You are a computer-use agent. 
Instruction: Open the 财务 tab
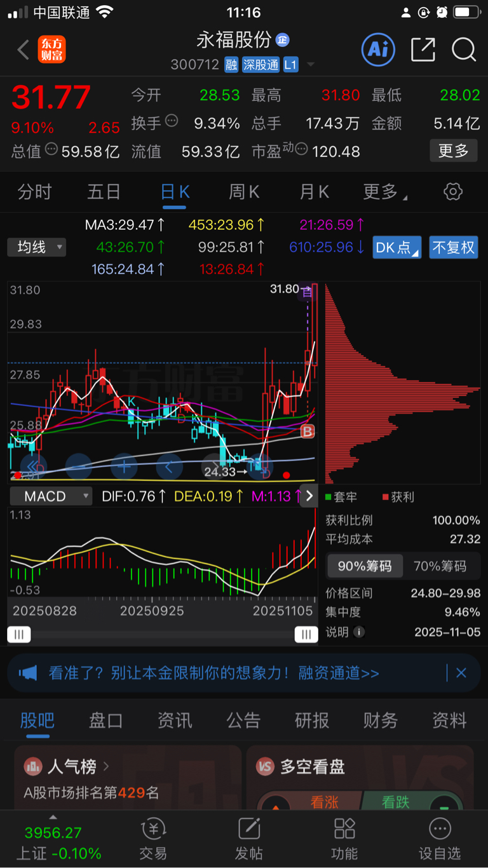tap(381, 721)
